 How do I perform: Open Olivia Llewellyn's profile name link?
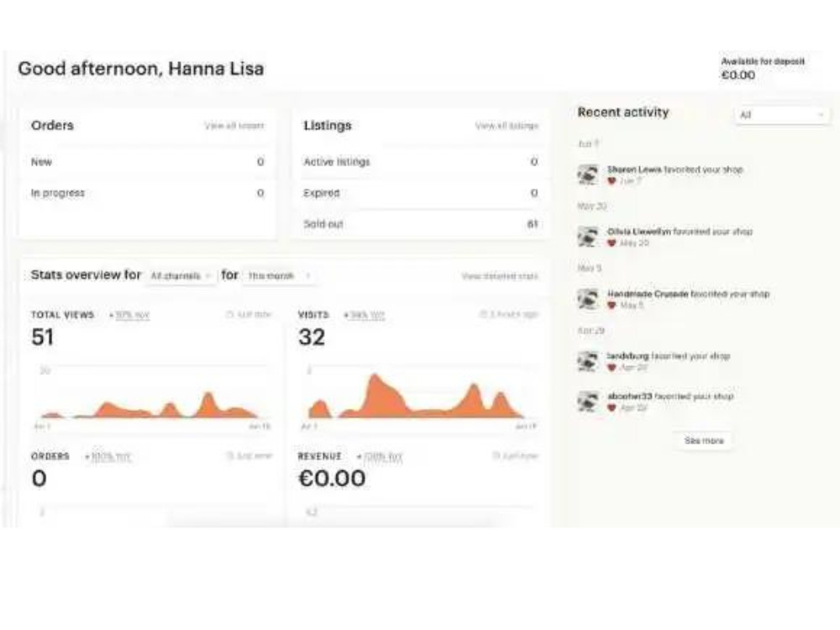(638, 232)
